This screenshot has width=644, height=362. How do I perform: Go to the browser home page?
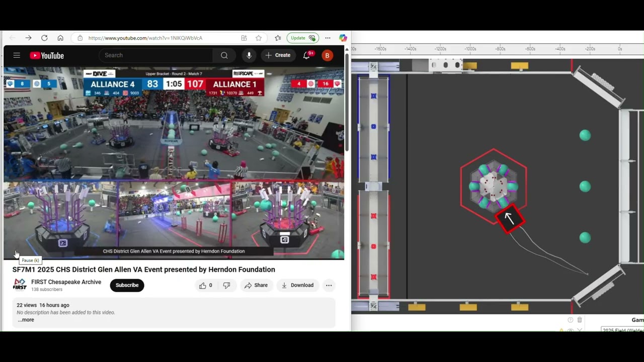(60, 38)
